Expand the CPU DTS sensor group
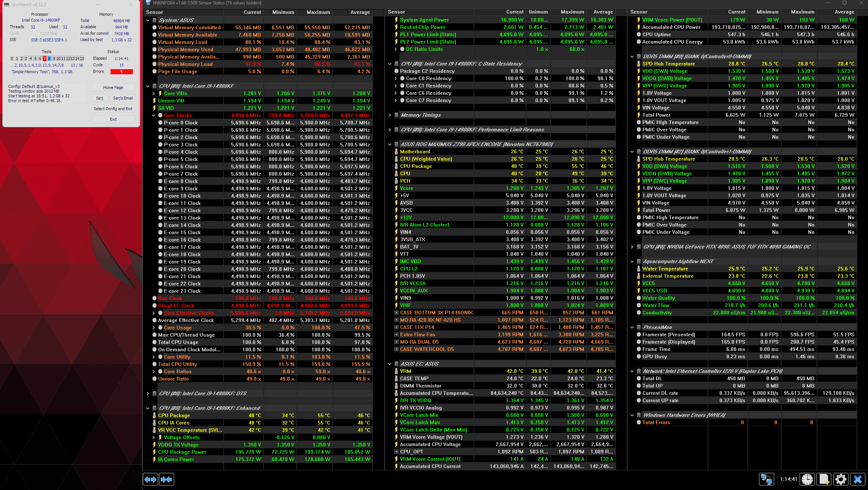The width and height of the screenshot is (868, 490). click(148, 393)
